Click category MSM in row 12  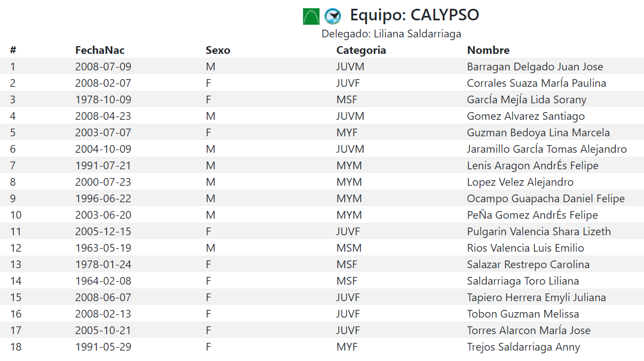(x=348, y=248)
